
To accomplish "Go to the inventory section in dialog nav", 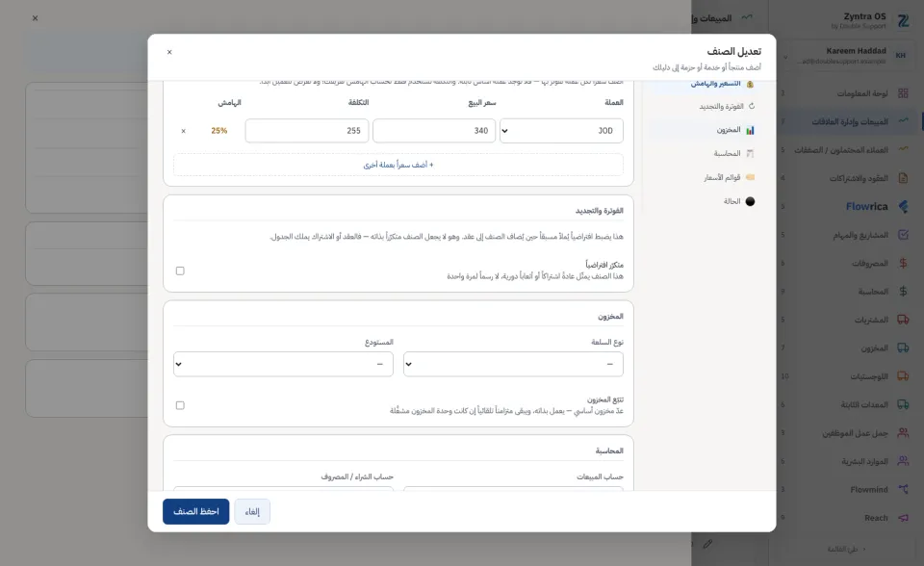I will pyautogui.click(x=705, y=130).
